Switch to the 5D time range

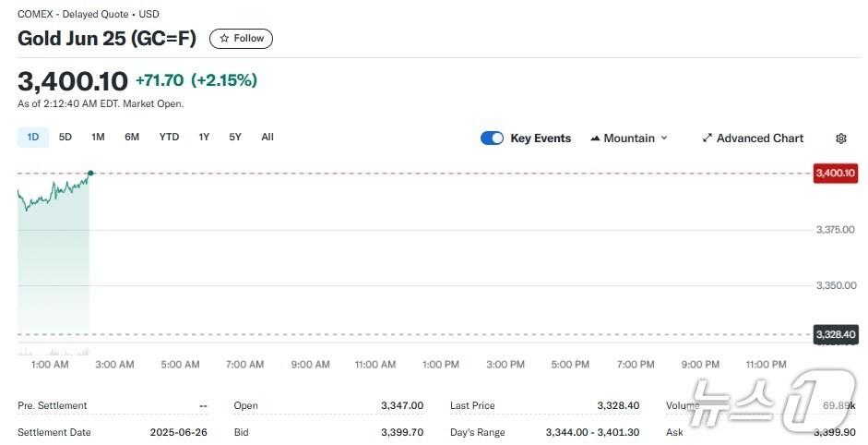(x=65, y=138)
